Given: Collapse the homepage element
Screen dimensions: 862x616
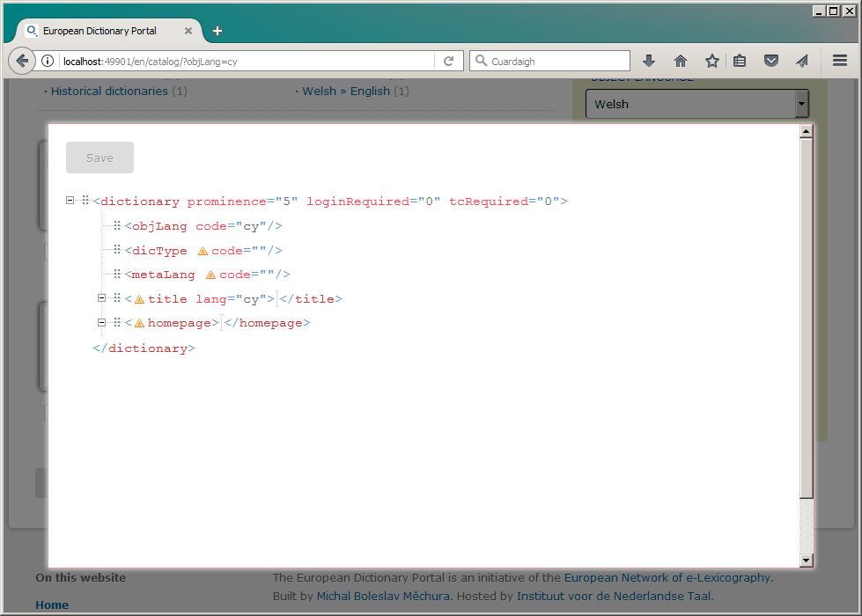Looking at the screenshot, I should tap(102, 323).
